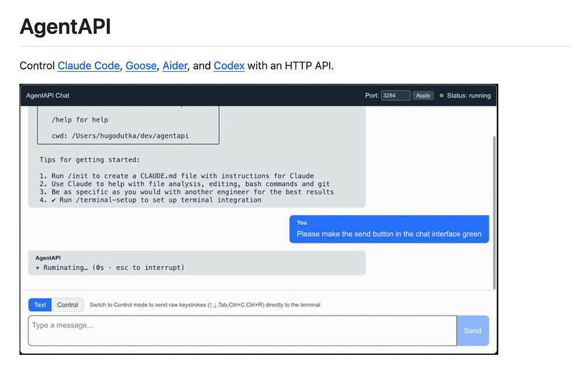Open the Aider link
This screenshot has width=588, height=367.
pos(175,65)
